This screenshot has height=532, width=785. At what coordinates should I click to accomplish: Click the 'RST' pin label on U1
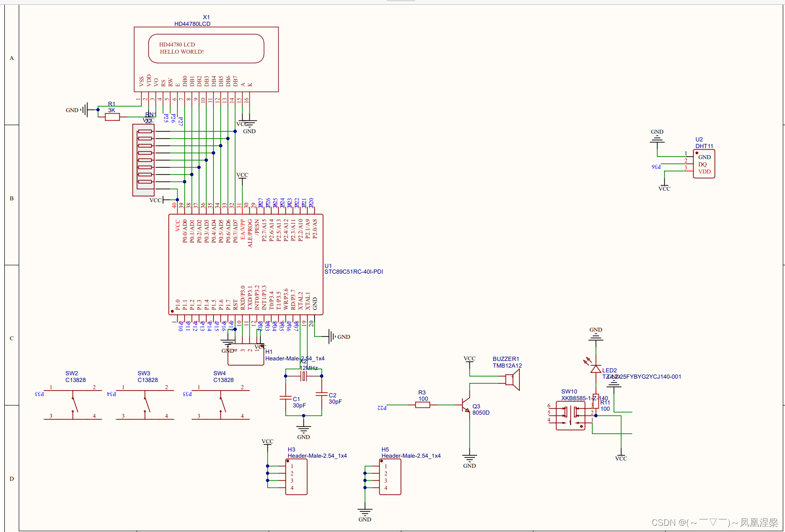[x=235, y=304]
